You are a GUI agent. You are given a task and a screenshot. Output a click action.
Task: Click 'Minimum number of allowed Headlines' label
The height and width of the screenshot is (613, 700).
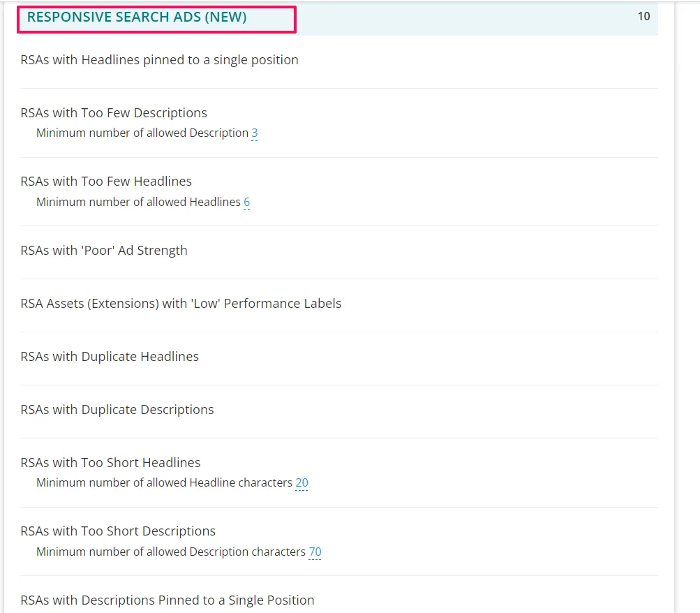coord(138,202)
